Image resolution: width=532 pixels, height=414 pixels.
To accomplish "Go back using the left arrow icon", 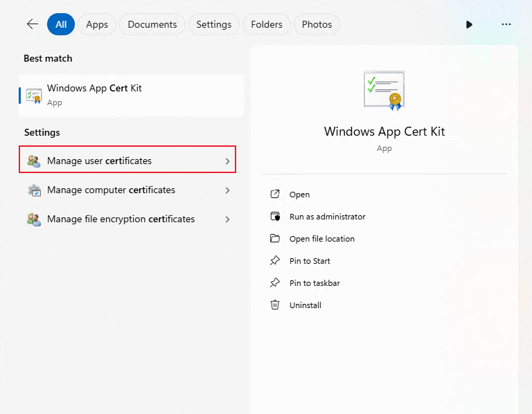I will 33,24.
